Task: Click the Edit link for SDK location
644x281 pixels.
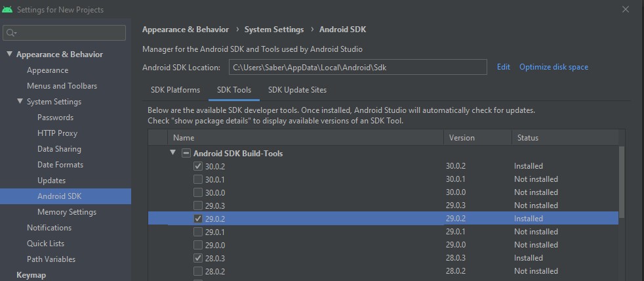Action: click(503, 67)
